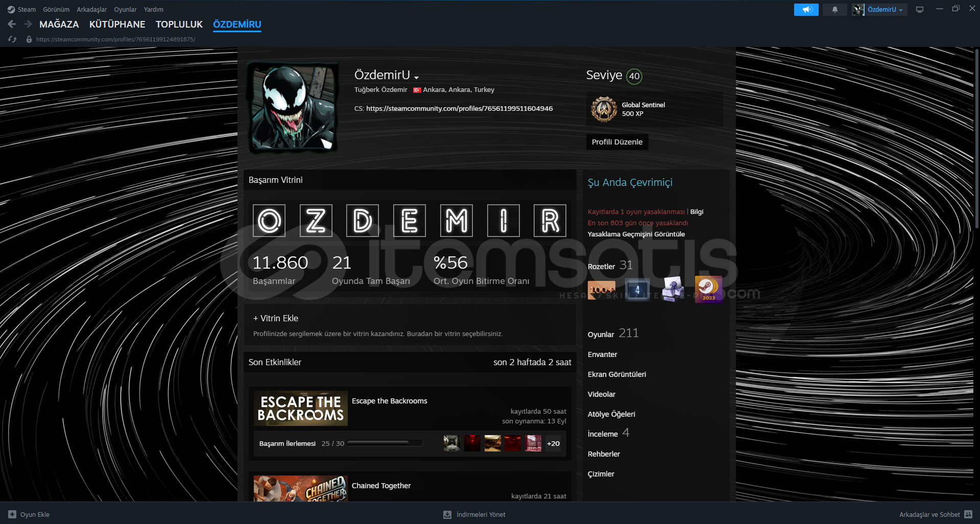Open the İnceleme 4 link
Viewport: 980px width, 524px height.
609,433
